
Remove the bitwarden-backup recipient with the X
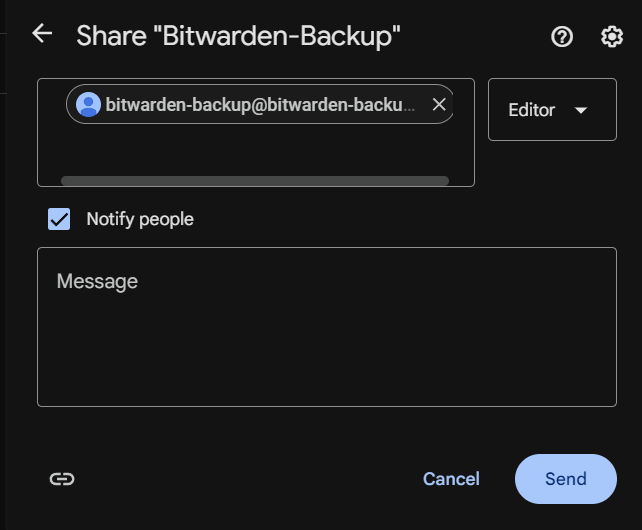pyautogui.click(x=439, y=104)
